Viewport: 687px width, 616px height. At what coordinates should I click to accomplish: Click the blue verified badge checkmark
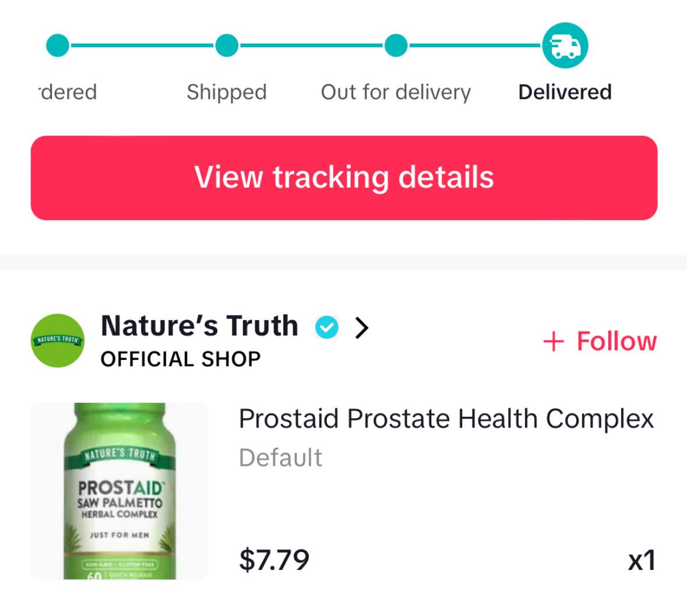[326, 327]
